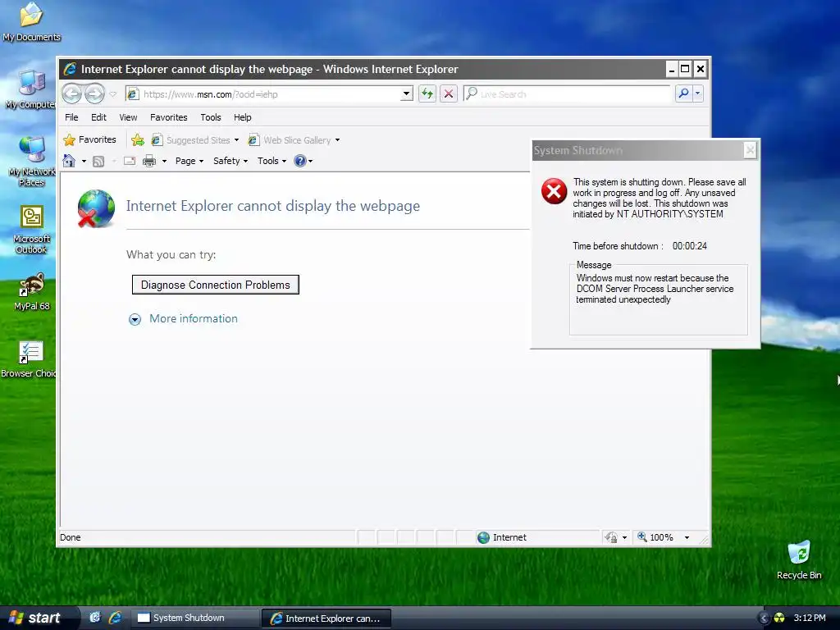Click the 3:12 PM taskbar clock
This screenshot has width=840, height=630.
[x=810, y=618]
